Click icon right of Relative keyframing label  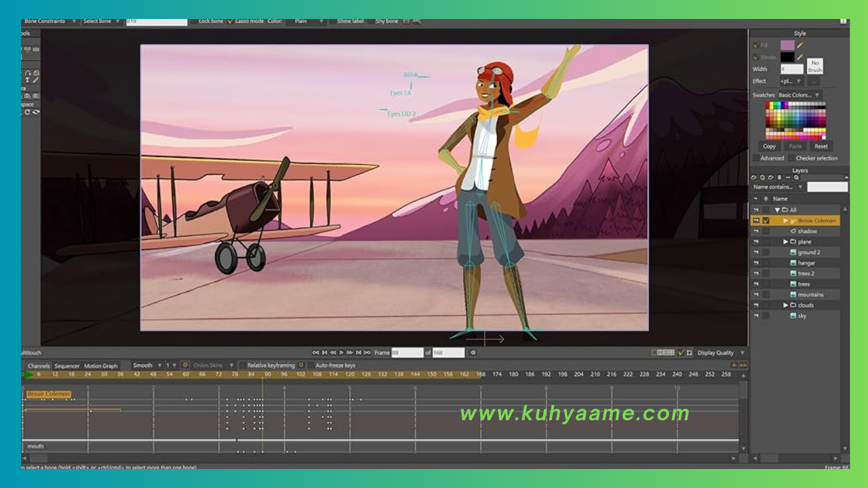coord(301,365)
